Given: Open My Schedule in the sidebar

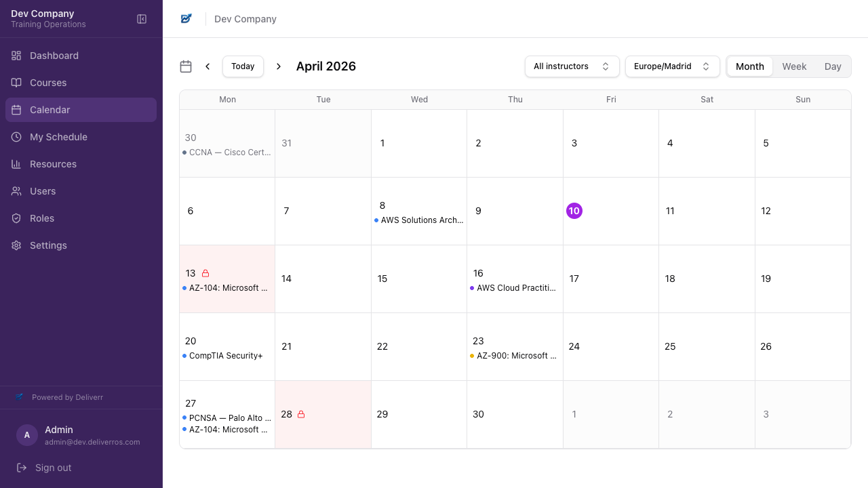Looking at the screenshot, I should (x=81, y=137).
